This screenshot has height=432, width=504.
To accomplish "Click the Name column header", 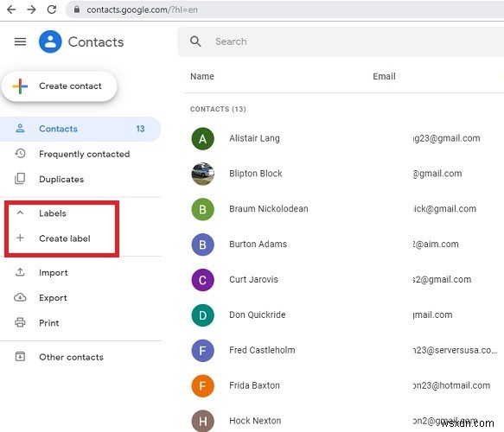I will point(202,76).
